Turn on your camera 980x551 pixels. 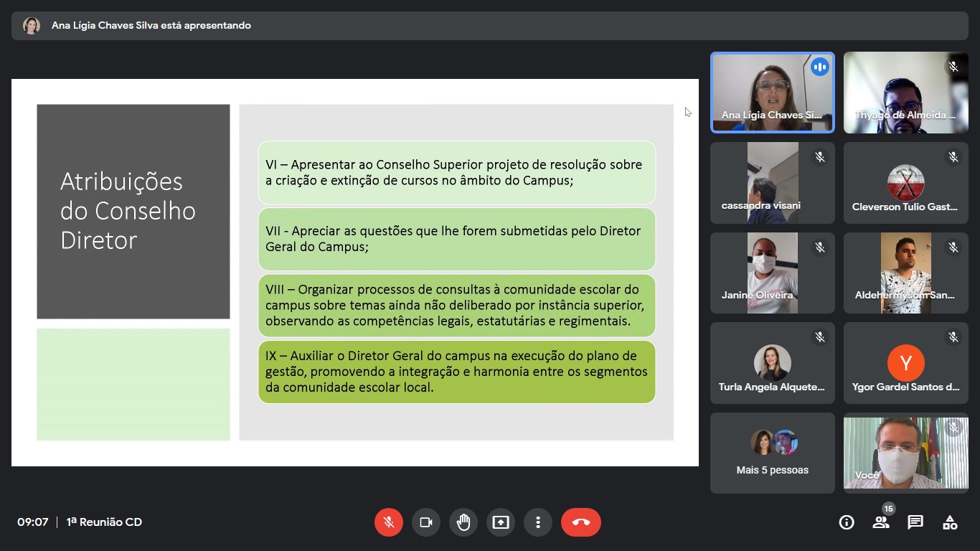[x=426, y=522]
